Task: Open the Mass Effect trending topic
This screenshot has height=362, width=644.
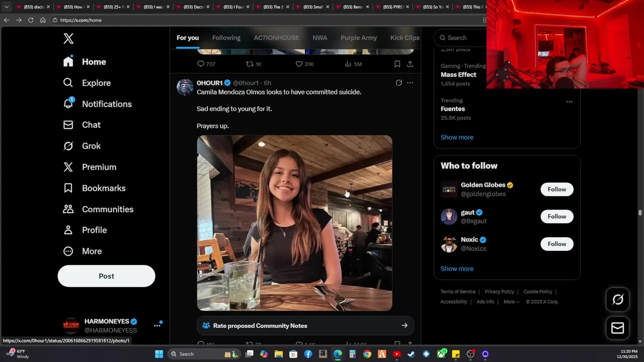Action: tap(458, 74)
